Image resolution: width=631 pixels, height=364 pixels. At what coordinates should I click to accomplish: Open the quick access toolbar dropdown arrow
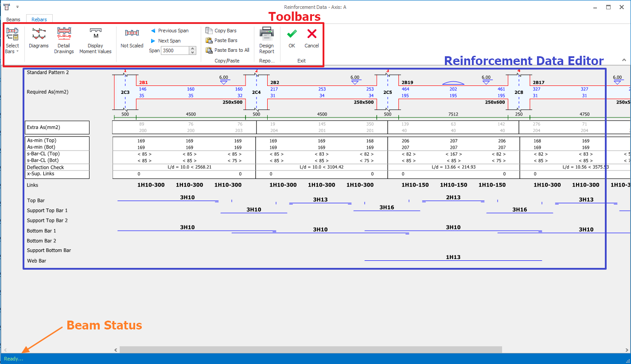tap(18, 7)
